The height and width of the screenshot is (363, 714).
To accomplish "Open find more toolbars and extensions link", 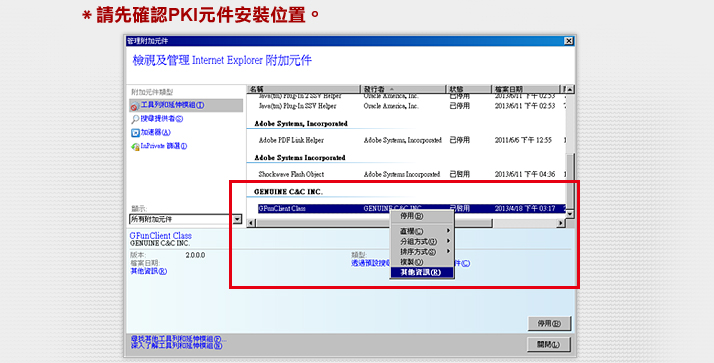I will tap(178, 339).
